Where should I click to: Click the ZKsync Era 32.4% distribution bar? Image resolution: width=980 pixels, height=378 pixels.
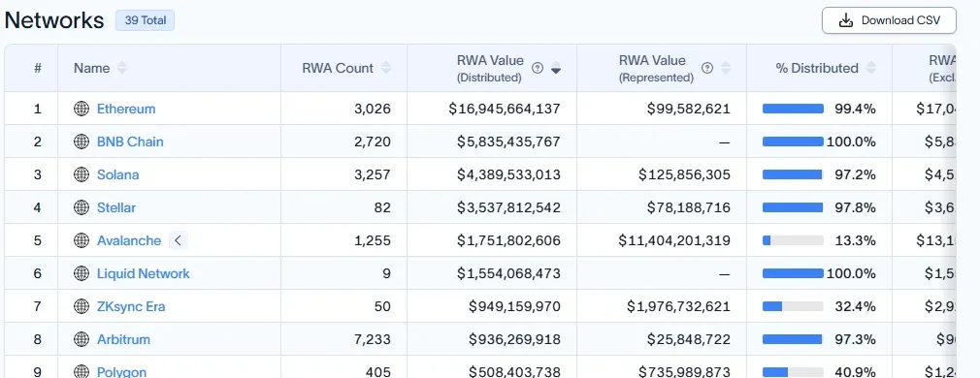793,306
